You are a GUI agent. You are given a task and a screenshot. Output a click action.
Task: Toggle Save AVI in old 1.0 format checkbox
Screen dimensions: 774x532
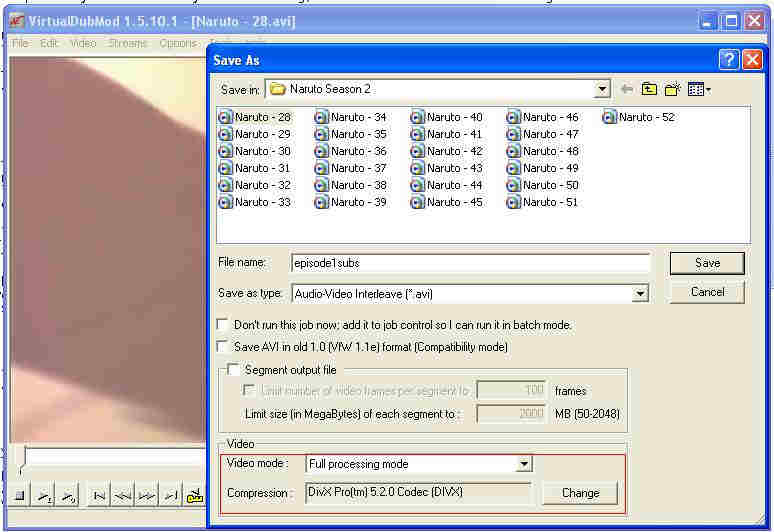(223, 346)
